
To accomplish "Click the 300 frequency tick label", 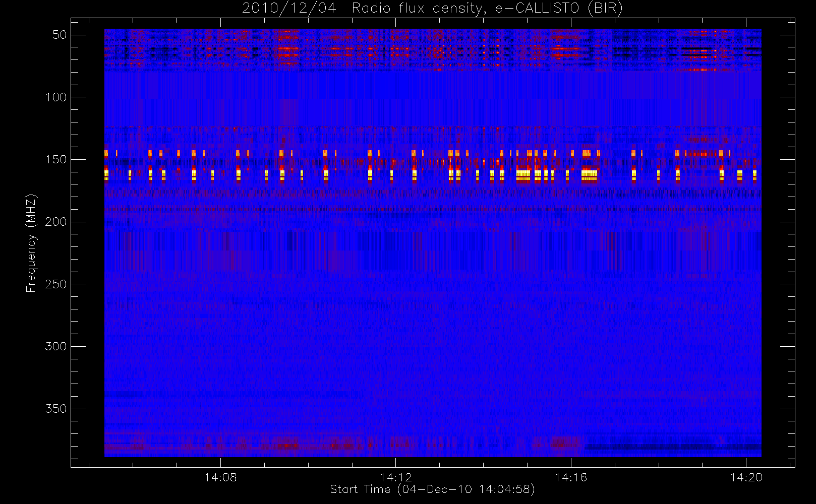I will [56, 346].
